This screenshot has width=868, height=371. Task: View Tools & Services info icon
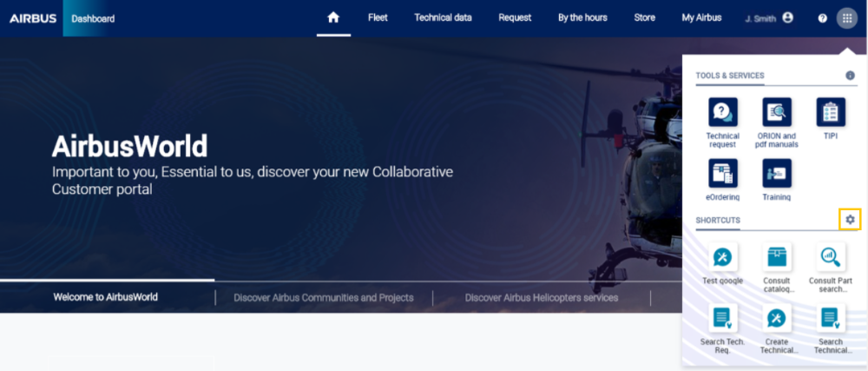point(851,76)
